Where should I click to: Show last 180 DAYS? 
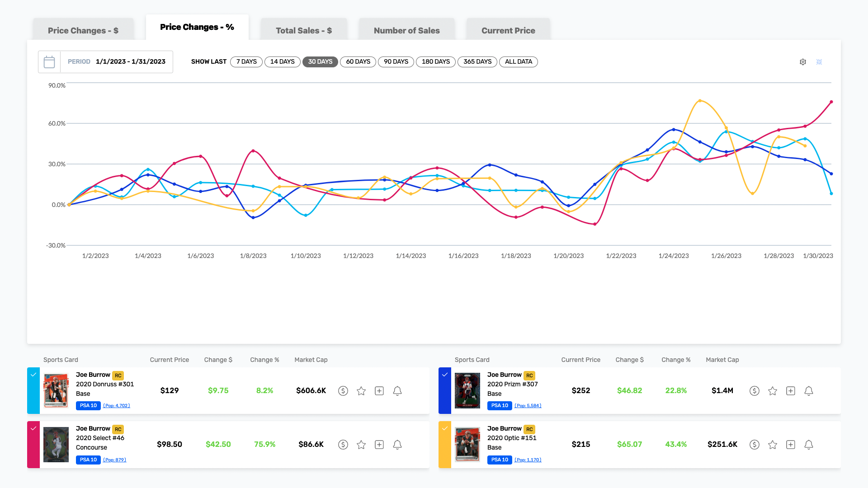pos(436,62)
